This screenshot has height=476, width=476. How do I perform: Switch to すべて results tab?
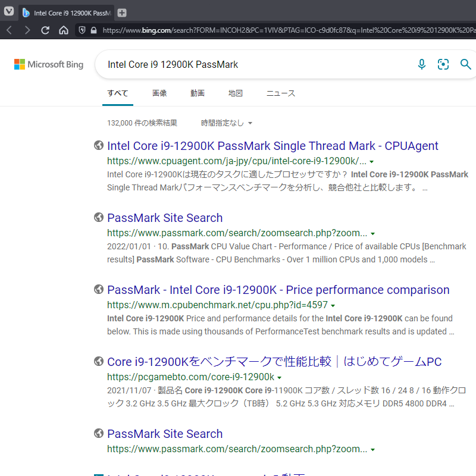click(118, 93)
